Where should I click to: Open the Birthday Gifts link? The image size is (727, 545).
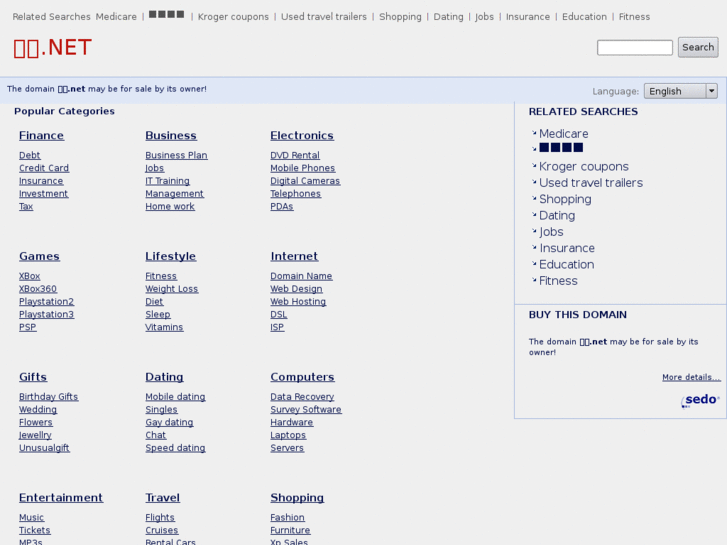pyautogui.click(x=49, y=397)
